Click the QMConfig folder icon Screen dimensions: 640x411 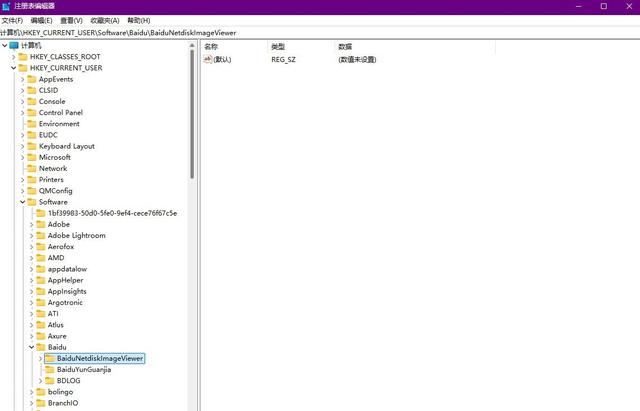(x=32, y=191)
